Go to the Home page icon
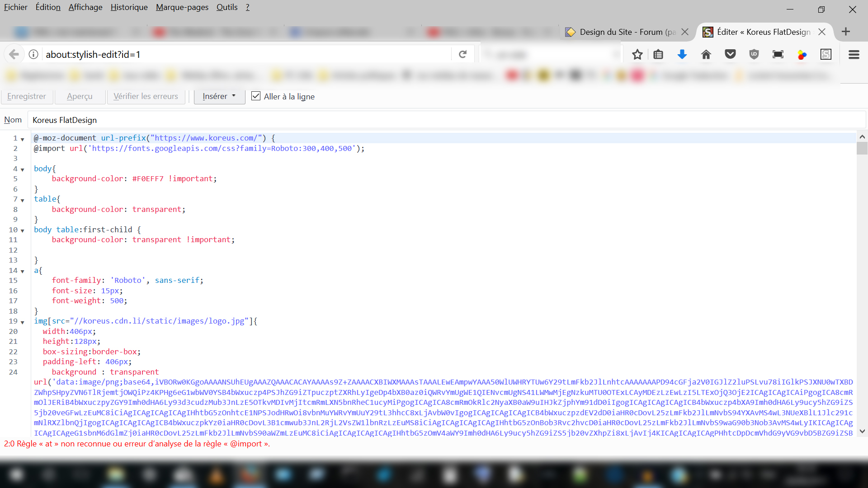The width and height of the screenshot is (868, 488). [x=706, y=55]
